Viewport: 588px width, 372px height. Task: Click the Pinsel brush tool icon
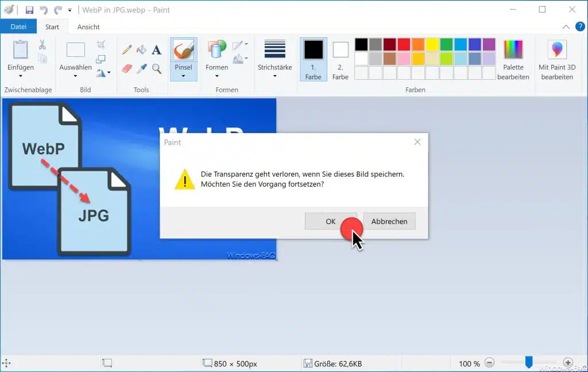183,50
